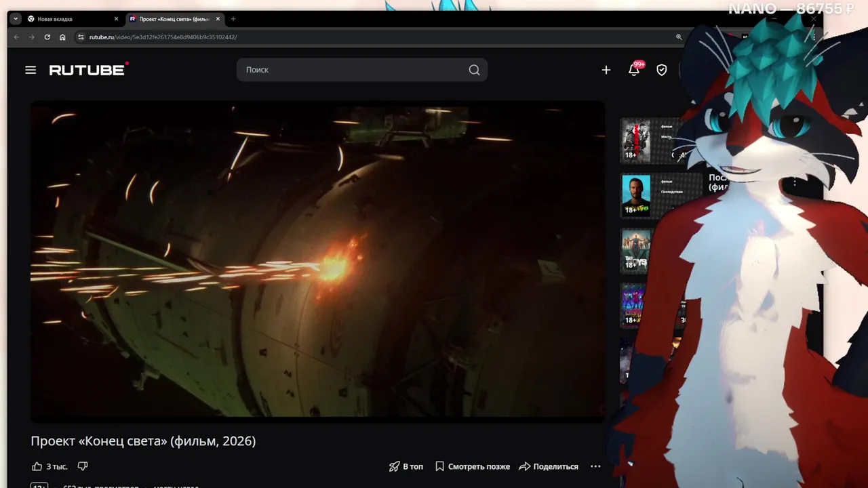Screen dimensions: 868x488
Task: Go to the Rutube home logo
Action: [x=89, y=69]
